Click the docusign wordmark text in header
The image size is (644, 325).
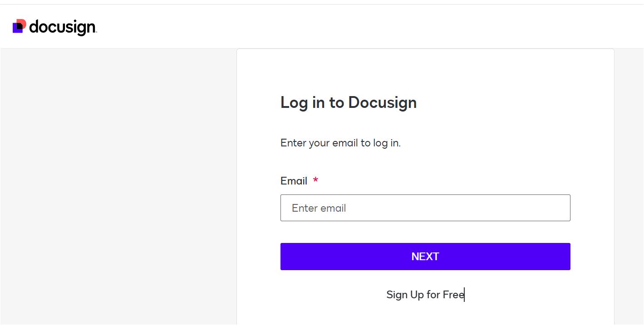pyautogui.click(x=63, y=28)
